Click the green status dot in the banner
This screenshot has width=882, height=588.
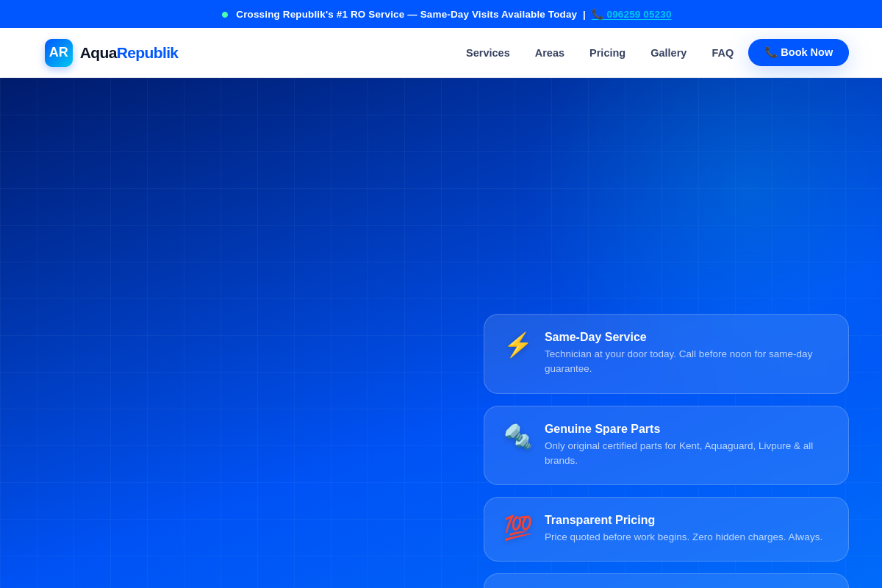pyautogui.click(x=225, y=14)
